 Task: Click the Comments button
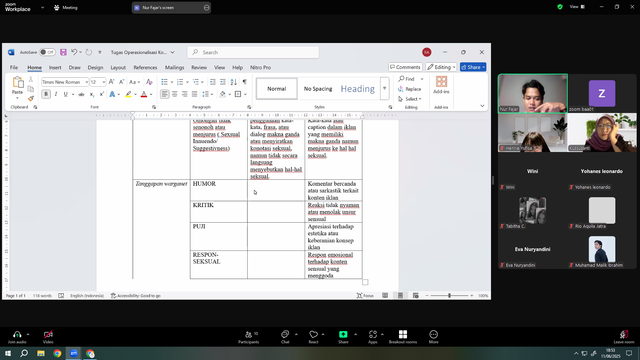[405, 67]
